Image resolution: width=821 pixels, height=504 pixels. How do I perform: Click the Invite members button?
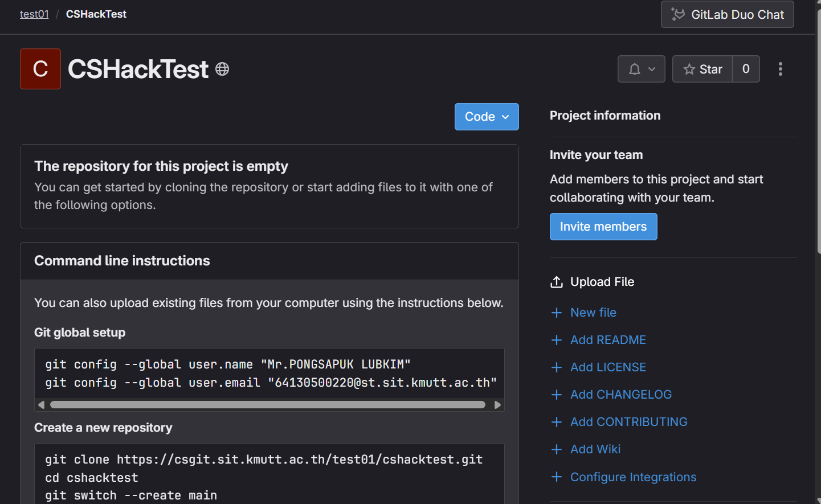click(x=603, y=227)
